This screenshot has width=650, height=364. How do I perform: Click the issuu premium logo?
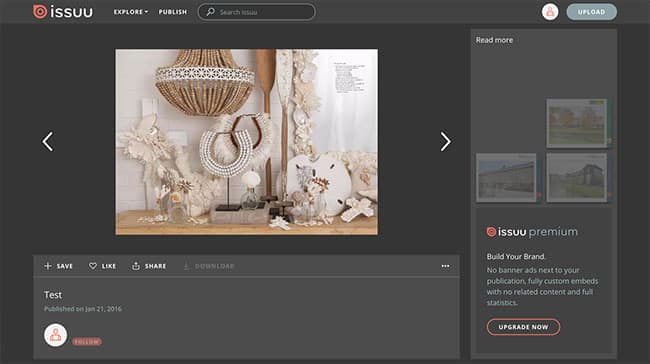tap(532, 232)
